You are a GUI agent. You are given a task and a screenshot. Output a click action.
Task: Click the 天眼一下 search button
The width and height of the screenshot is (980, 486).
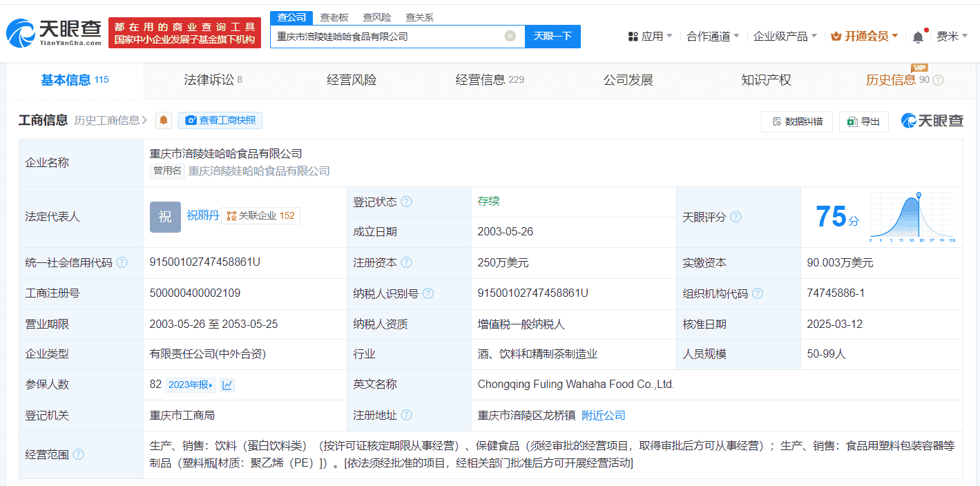click(x=552, y=36)
